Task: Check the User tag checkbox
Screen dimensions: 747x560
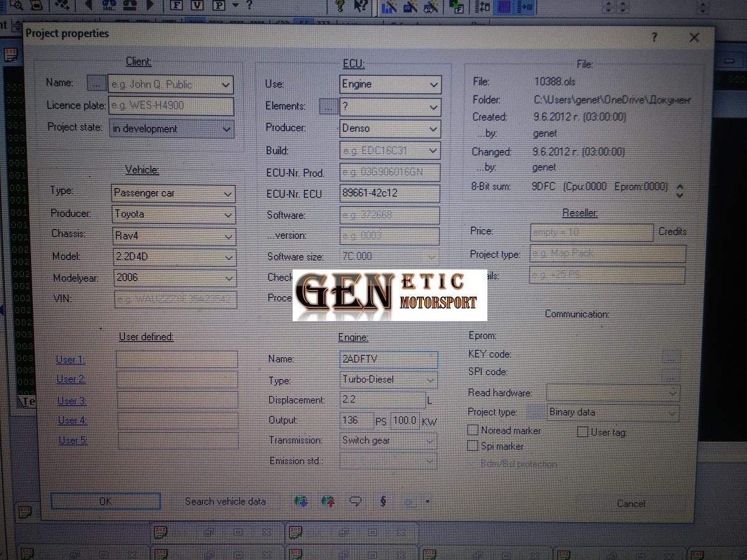Action: (x=582, y=432)
